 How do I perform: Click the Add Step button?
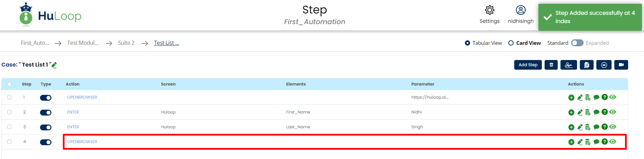coord(528,65)
